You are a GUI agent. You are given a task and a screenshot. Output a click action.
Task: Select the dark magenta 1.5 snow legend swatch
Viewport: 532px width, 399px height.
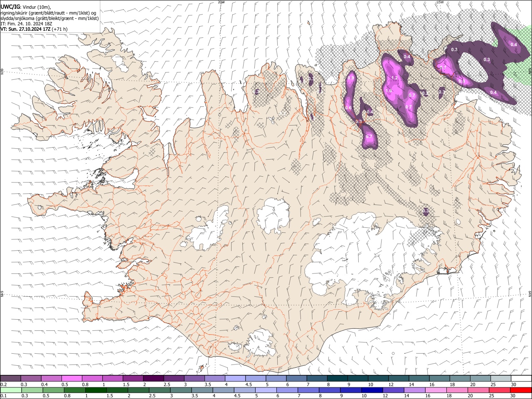tap(133, 378)
